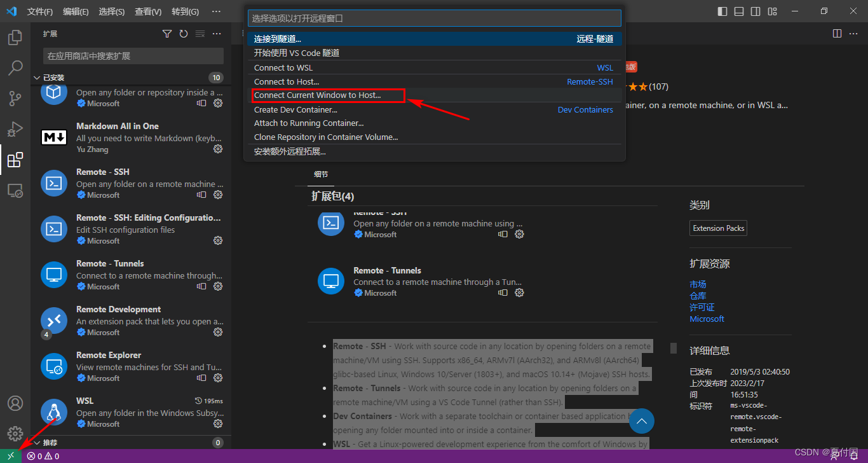Image resolution: width=868 pixels, height=463 pixels.
Task: Choose Connect Current Window to Host...
Action: tap(435, 95)
